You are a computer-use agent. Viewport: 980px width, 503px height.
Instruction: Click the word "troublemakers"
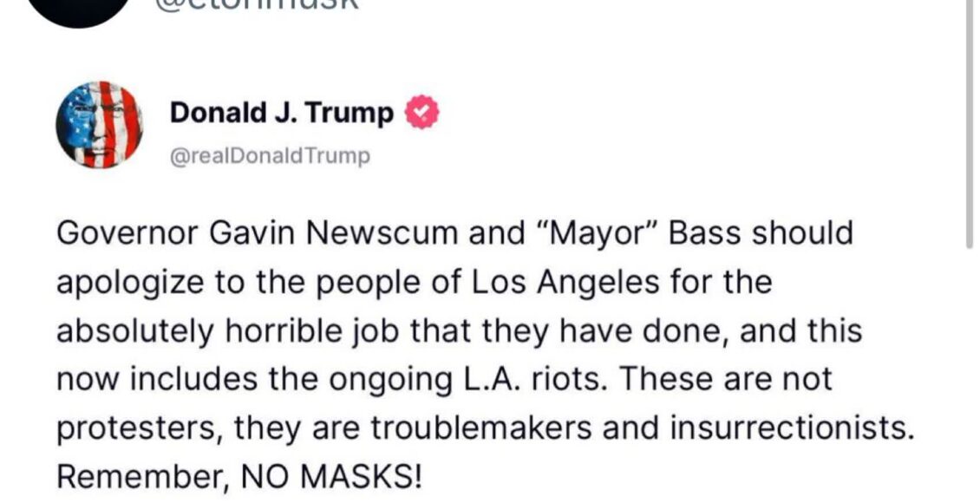click(x=481, y=428)
